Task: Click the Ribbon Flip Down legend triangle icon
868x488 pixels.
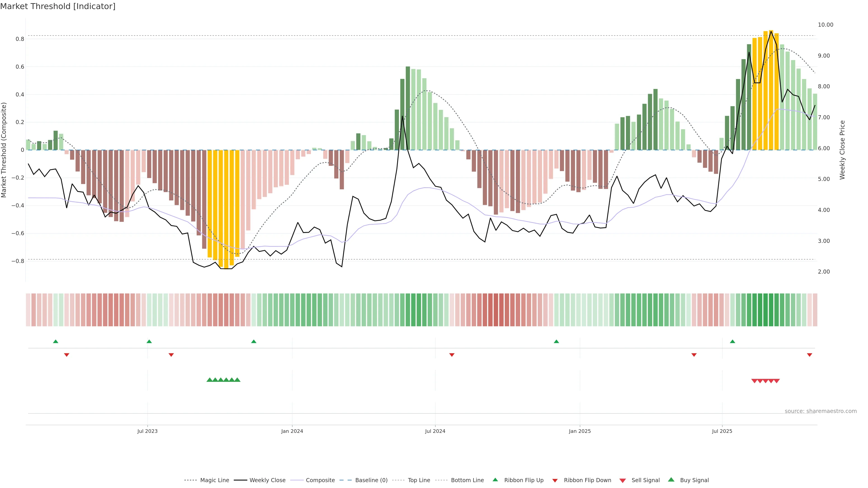Action: pyautogui.click(x=555, y=480)
